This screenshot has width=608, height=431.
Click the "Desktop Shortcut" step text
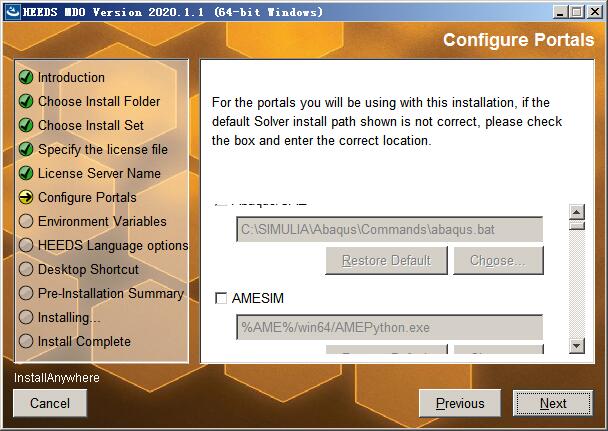(x=88, y=270)
